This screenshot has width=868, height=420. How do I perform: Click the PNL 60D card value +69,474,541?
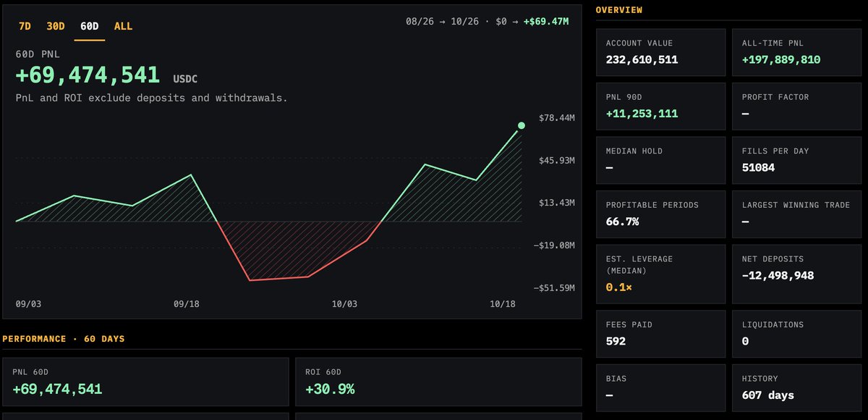tap(57, 389)
